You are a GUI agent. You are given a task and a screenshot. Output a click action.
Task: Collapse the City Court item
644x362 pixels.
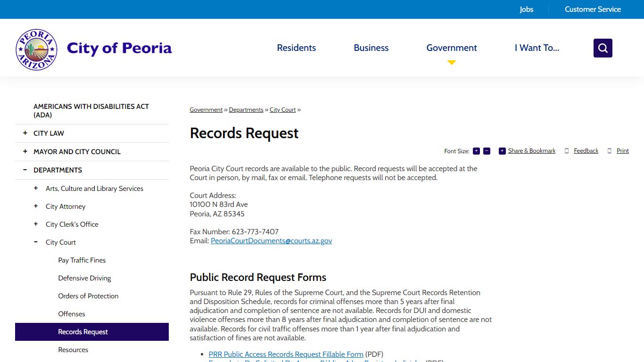pyautogui.click(x=36, y=242)
